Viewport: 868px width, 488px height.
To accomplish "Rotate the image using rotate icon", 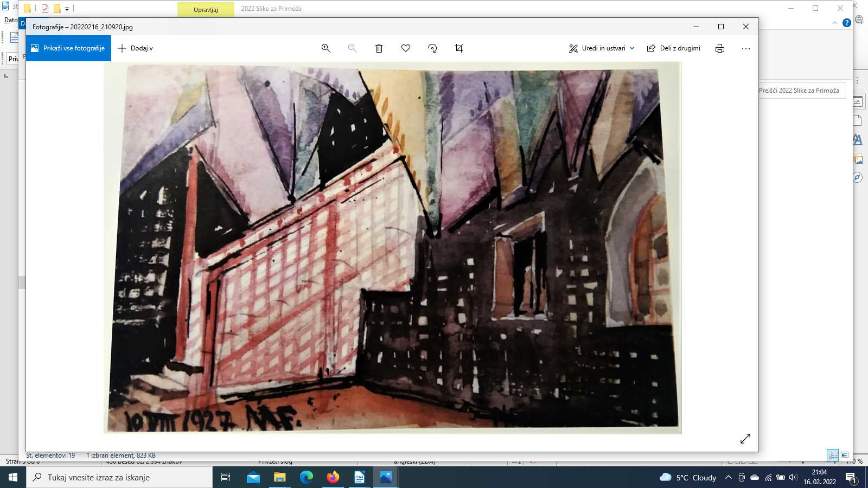I will pyautogui.click(x=432, y=48).
